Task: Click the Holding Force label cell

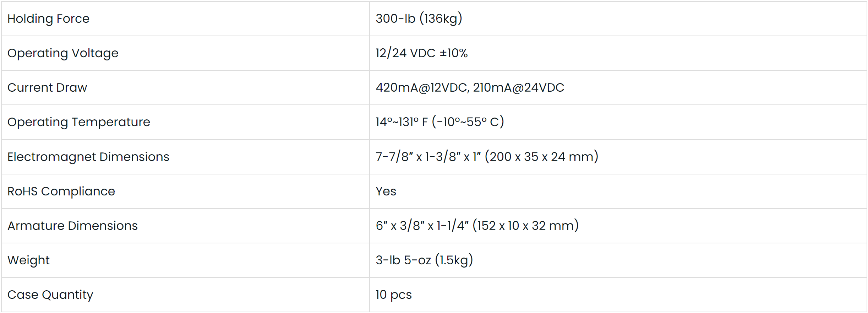Action: [48, 18]
